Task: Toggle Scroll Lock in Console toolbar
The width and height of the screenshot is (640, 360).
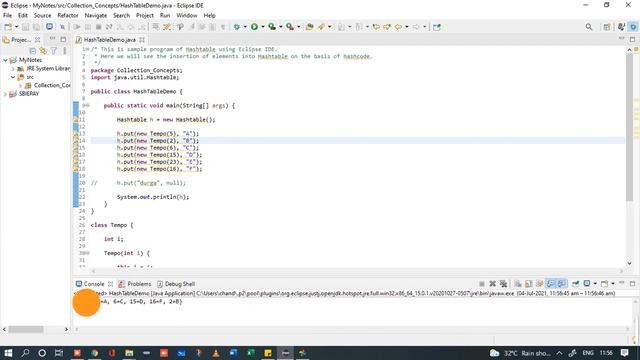Action: (x=529, y=284)
